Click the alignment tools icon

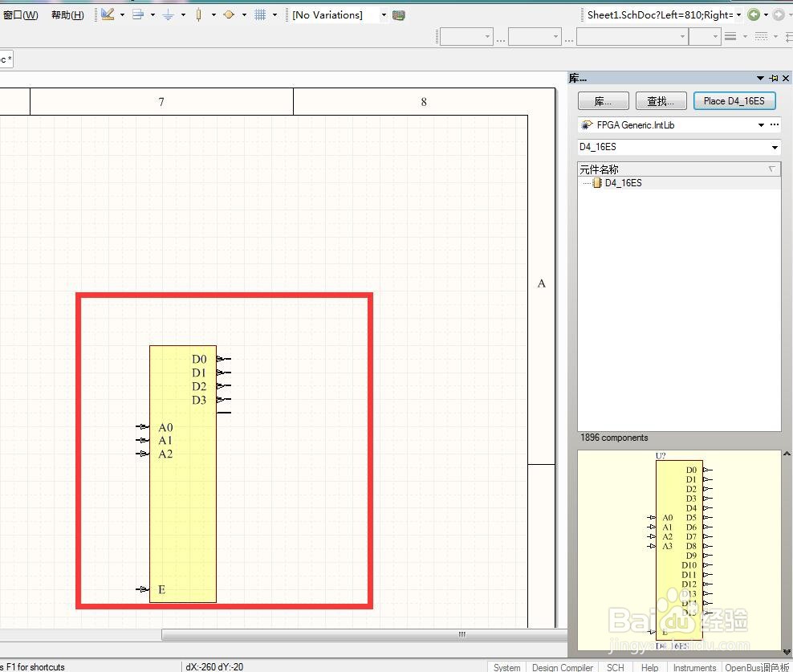(137, 14)
